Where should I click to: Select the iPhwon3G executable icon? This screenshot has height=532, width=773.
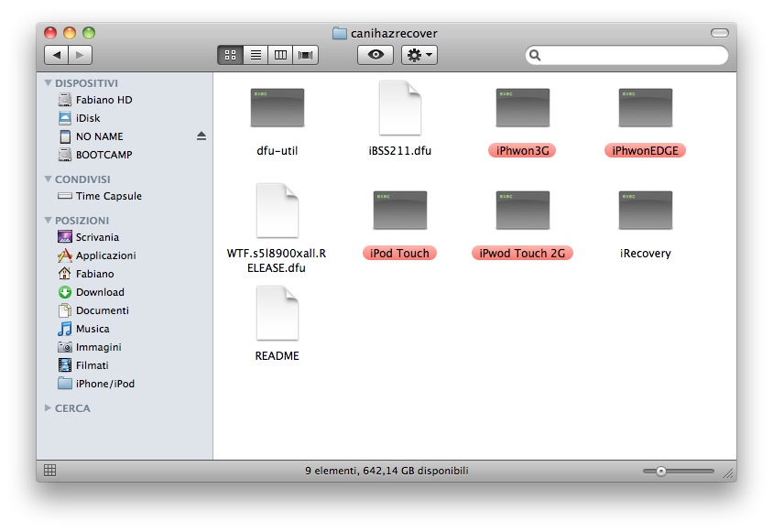point(523,108)
